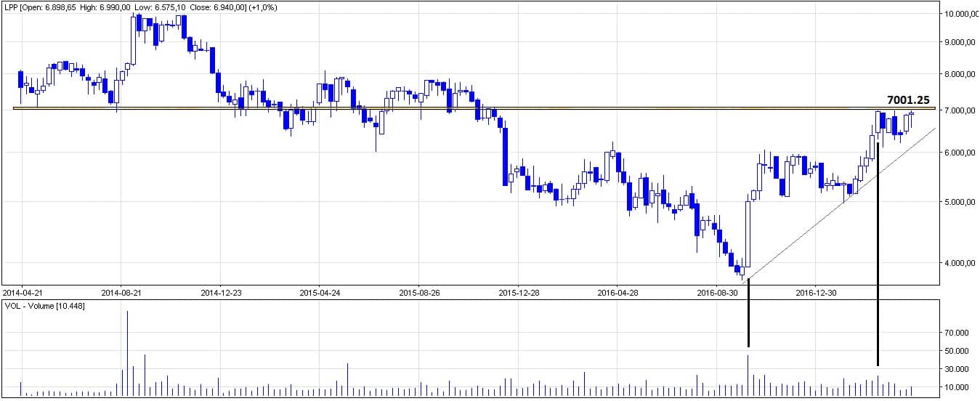
Task: Click the tallest volume bar near 2014-08-21
Action: (127, 354)
